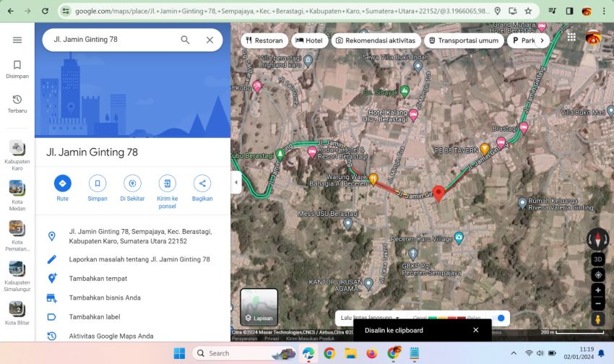Bookmark this page with the star
The height and width of the screenshot is (364, 614).
click(528, 11)
